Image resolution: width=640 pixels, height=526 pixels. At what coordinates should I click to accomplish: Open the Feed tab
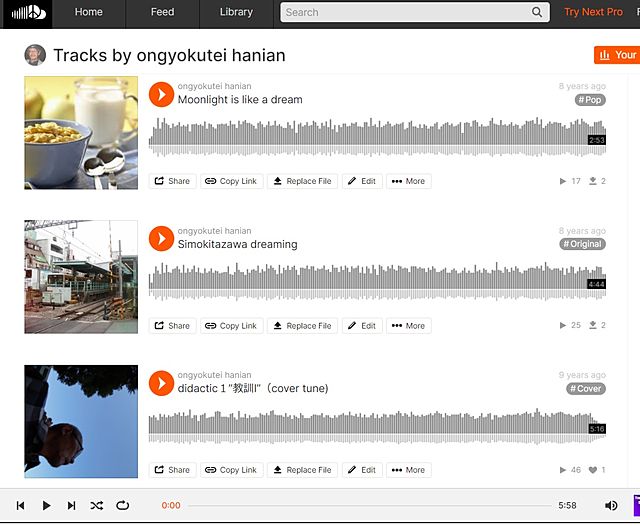click(x=162, y=12)
